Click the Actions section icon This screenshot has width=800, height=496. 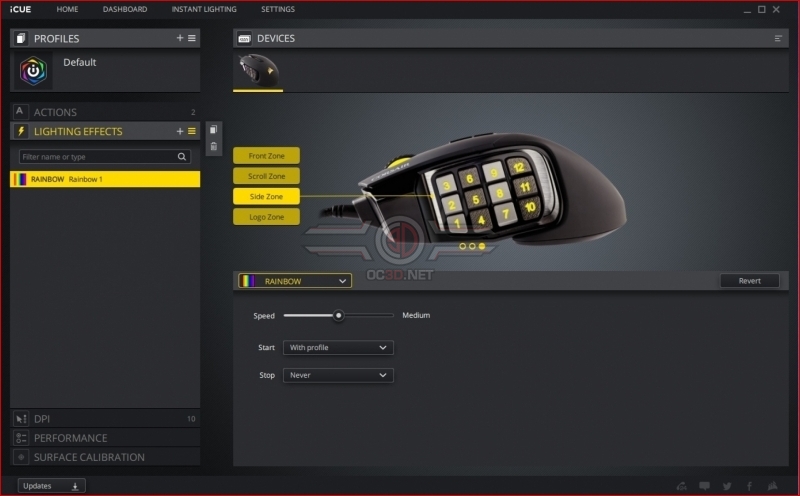pos(20,112)
